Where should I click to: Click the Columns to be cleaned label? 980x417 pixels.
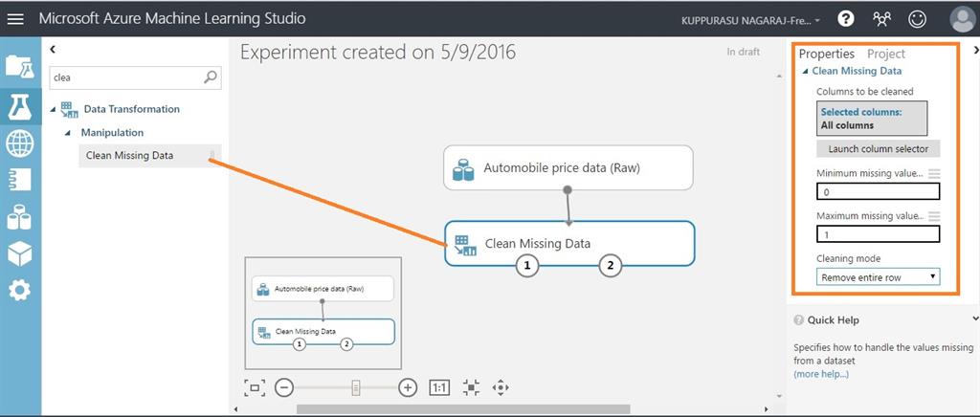(x=864, y=91)
